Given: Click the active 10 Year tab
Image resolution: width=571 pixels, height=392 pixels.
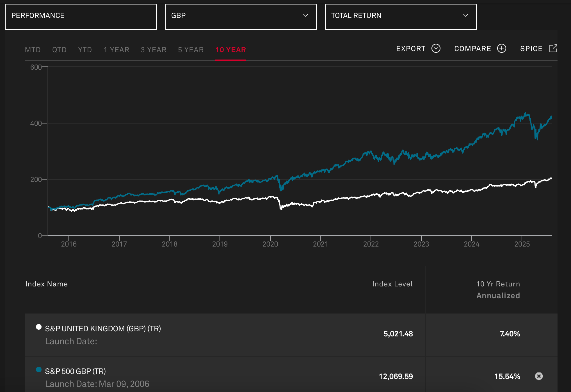Looking at the screenshot, I should click(x=230, y=50).
